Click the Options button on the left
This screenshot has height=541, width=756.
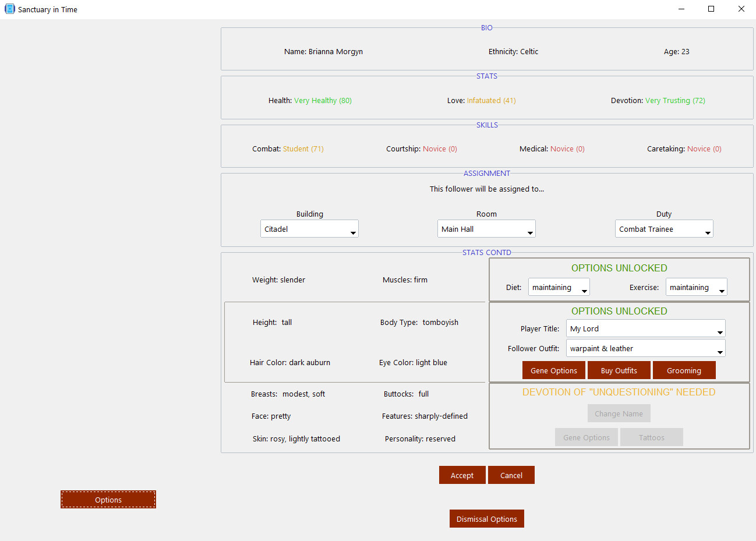pos(108,500)
